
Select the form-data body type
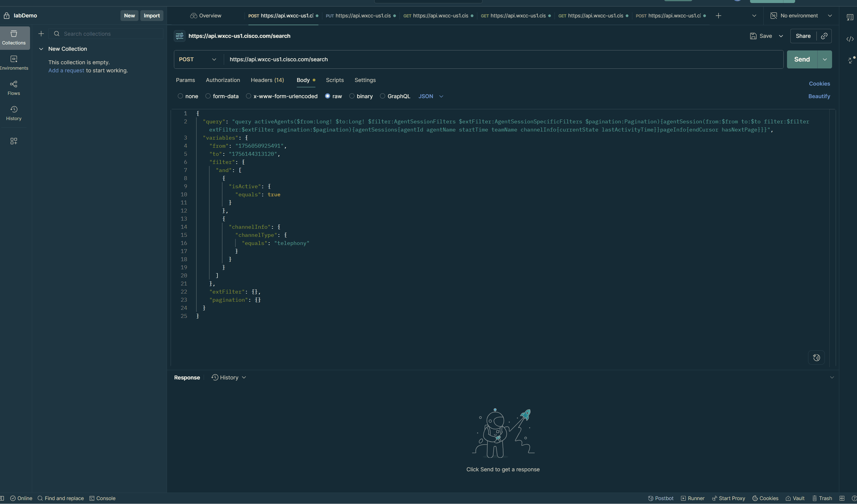pyautogui.click(x=208, y=96)
